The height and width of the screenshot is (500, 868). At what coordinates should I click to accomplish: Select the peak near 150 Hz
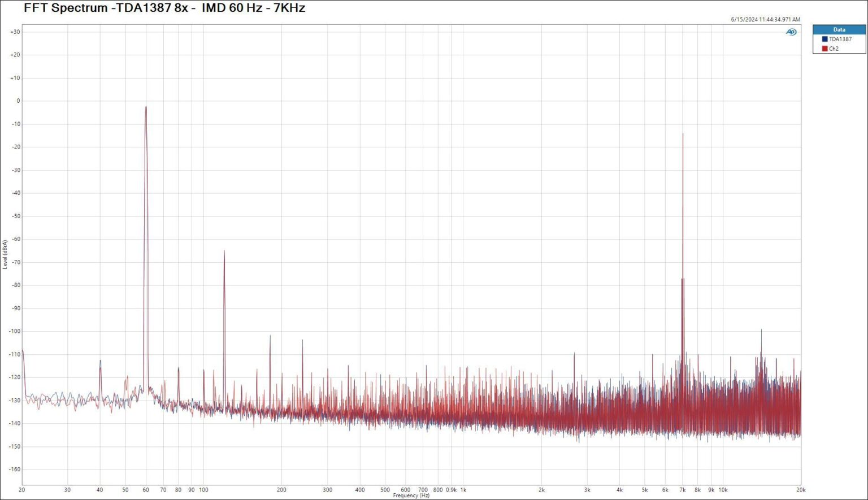[x=224, y=251]
